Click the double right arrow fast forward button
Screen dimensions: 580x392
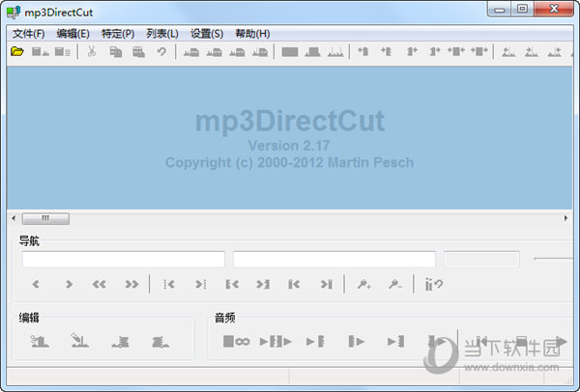(131, 284)
